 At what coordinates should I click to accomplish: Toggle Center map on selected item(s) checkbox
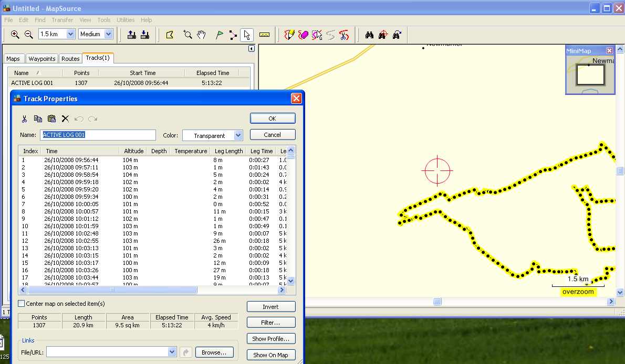click(x=22, y=304)
